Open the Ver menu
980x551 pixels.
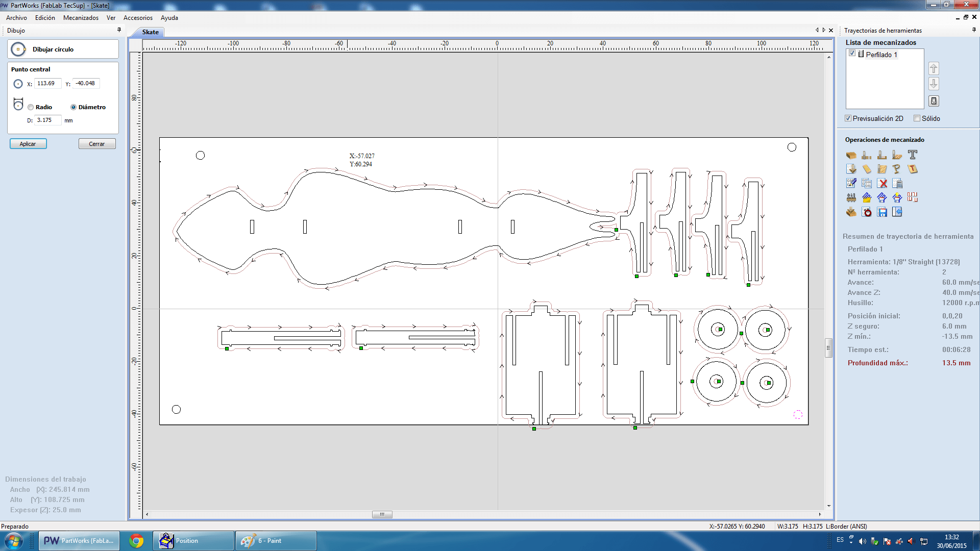point(111,18)
